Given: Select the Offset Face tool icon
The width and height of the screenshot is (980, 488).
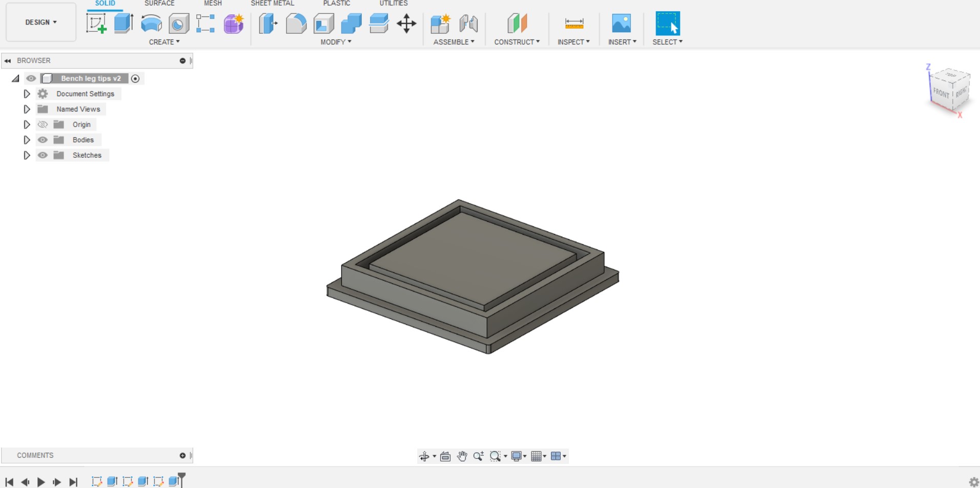Looking at the screenshot, I should (x=379, y=24).
